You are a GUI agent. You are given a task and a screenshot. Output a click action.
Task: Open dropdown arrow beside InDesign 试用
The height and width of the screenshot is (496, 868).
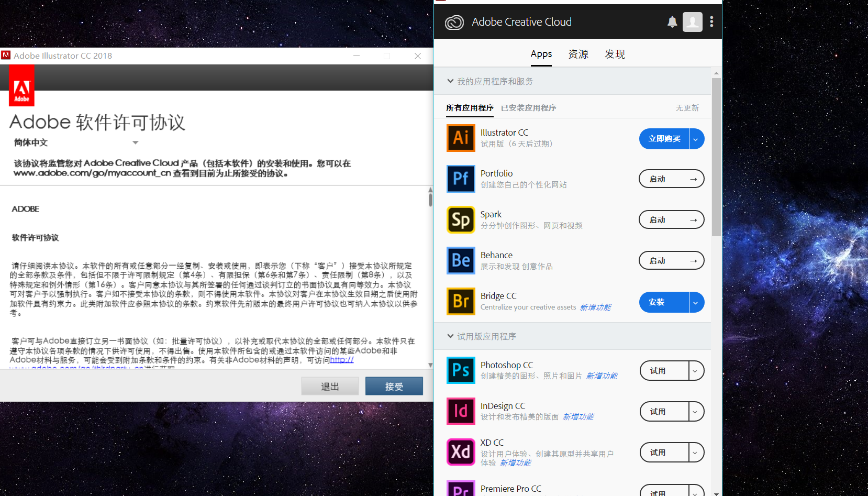pyautogui.click(x=696, y=412)
